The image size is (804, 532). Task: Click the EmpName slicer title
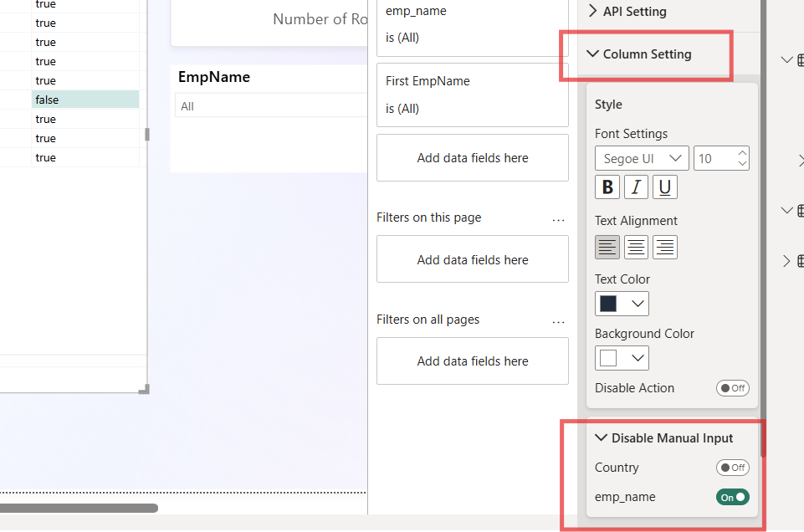tap(214, 77)
